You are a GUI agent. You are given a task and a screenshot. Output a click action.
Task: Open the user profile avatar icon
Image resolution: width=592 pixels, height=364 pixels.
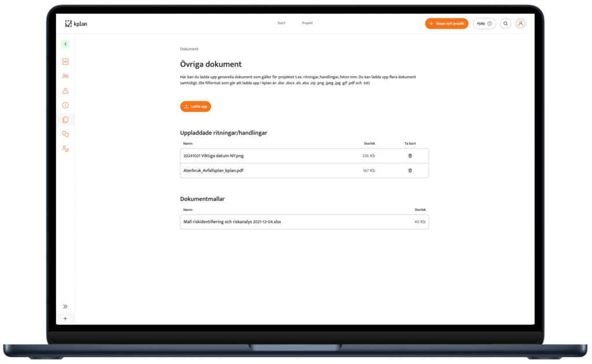point(521,24)
